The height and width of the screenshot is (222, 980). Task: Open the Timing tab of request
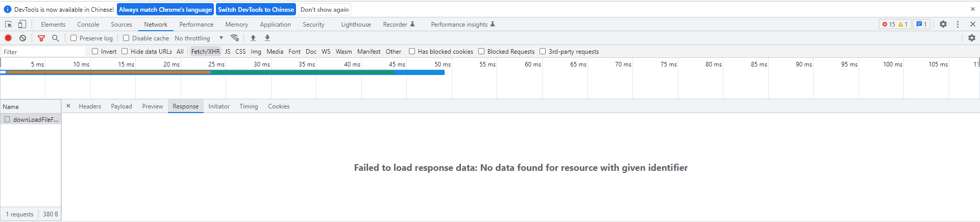click(249, 106)
